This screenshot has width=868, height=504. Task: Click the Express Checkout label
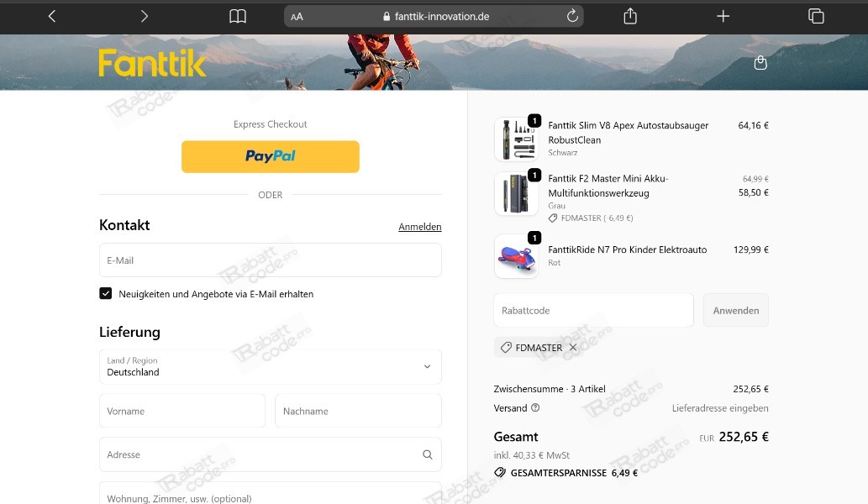tap(270, 124)
